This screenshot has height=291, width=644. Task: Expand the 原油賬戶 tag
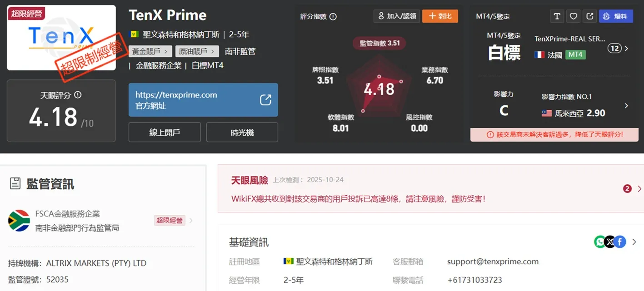pos(197,51)
